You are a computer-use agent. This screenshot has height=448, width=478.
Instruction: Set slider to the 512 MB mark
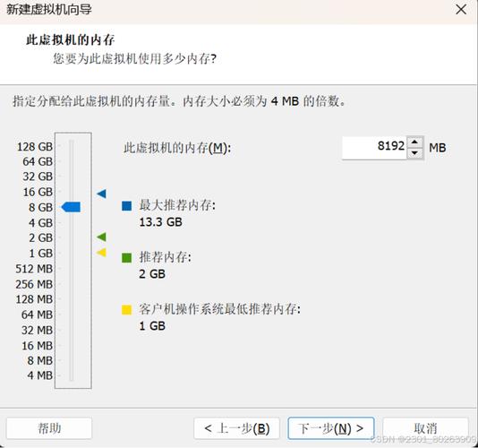coord(72,269)
